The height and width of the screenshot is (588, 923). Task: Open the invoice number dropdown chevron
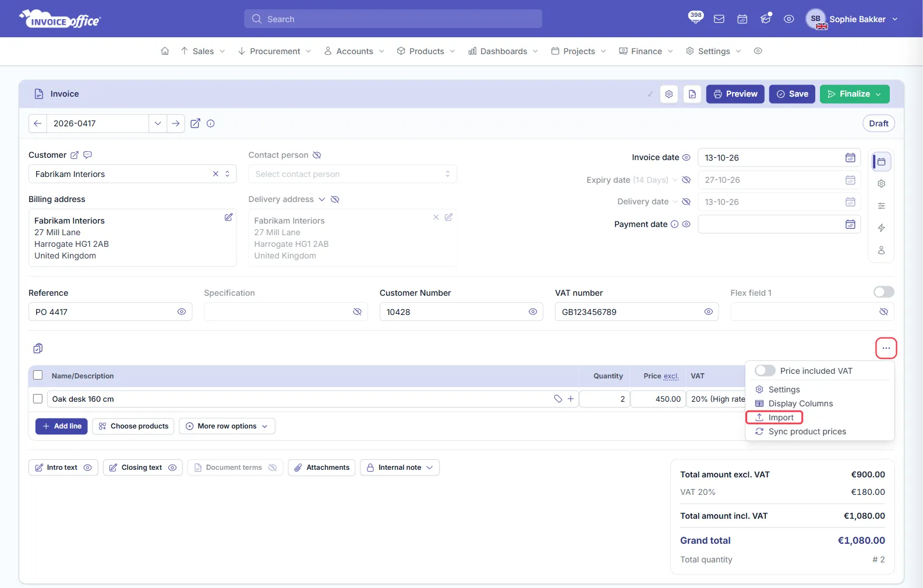(158, 123)
